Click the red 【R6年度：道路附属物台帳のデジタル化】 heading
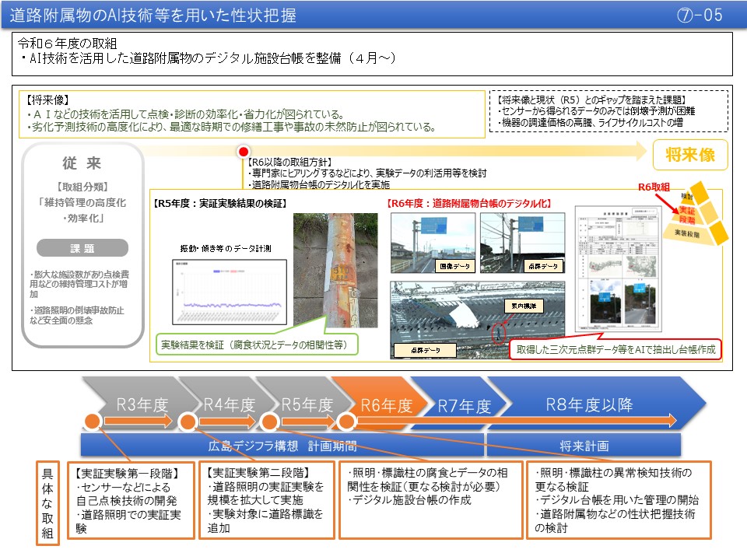The height and width of the screenshot is (560, 747). pyautogui.click(x=468, y=203)
